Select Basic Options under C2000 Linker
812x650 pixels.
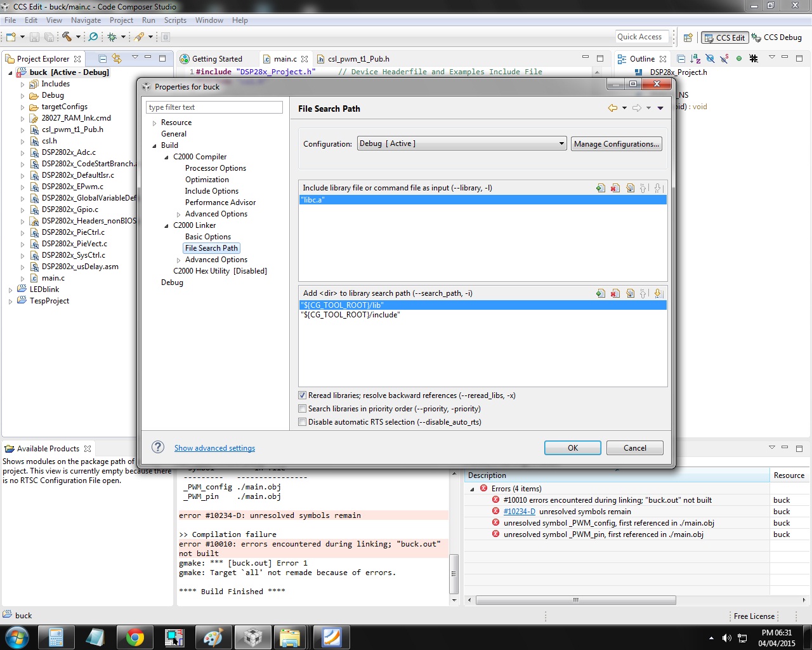click(208, 237)
